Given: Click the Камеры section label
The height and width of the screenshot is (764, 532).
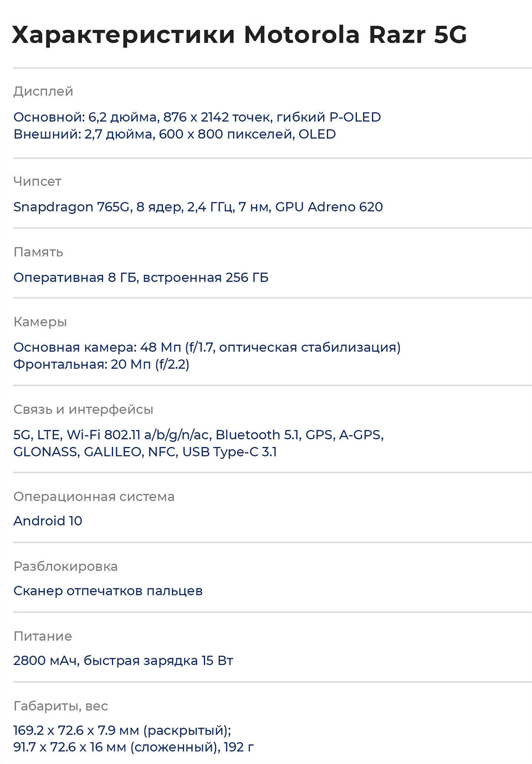Looking at the screenshot, I should 40,322.
